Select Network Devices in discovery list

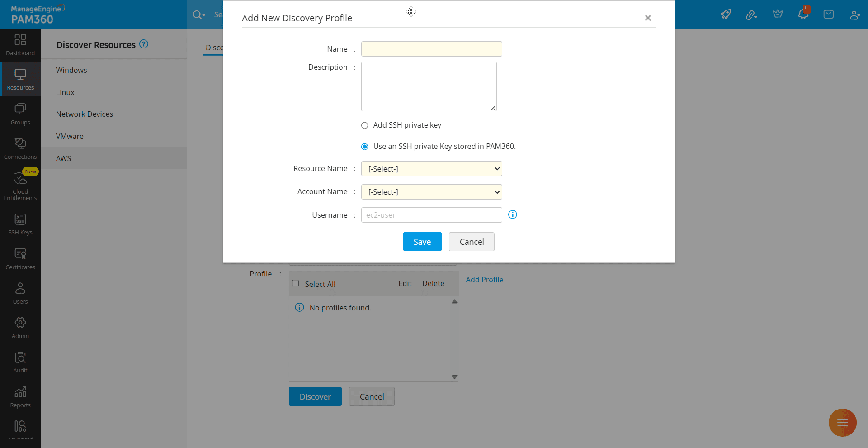coord(85,114)
